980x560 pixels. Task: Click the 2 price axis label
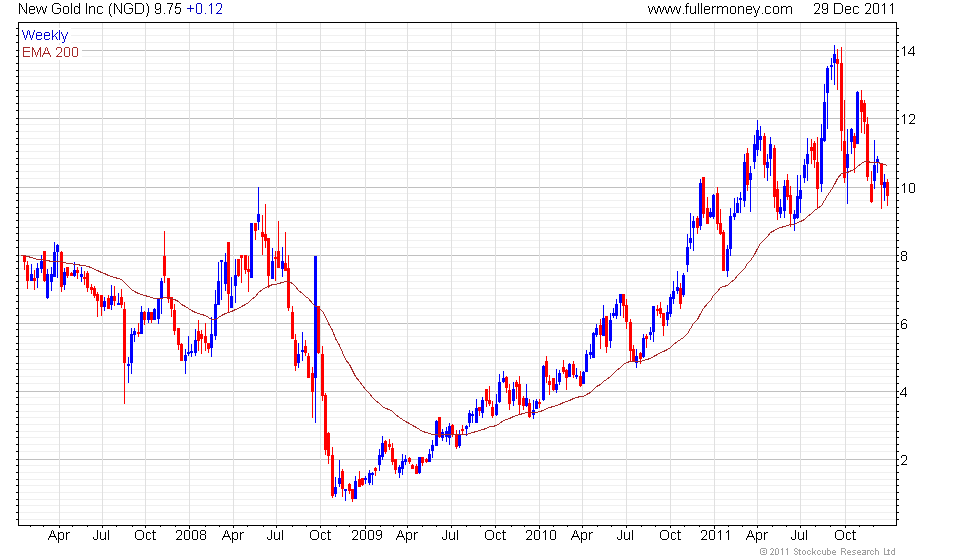pyautogui.click(x=904, y=461)
